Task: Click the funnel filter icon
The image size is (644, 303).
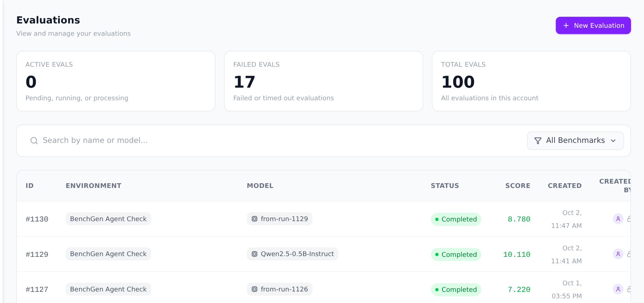Action: 538,141
